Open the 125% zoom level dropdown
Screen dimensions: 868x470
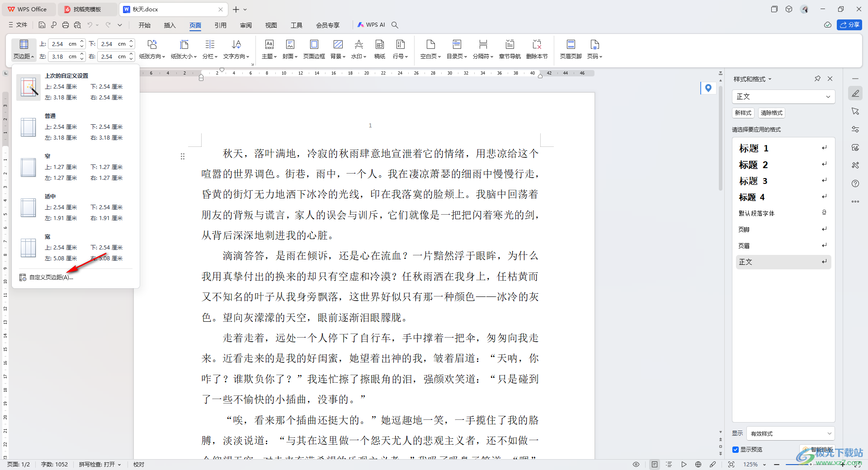coord(755,464)
